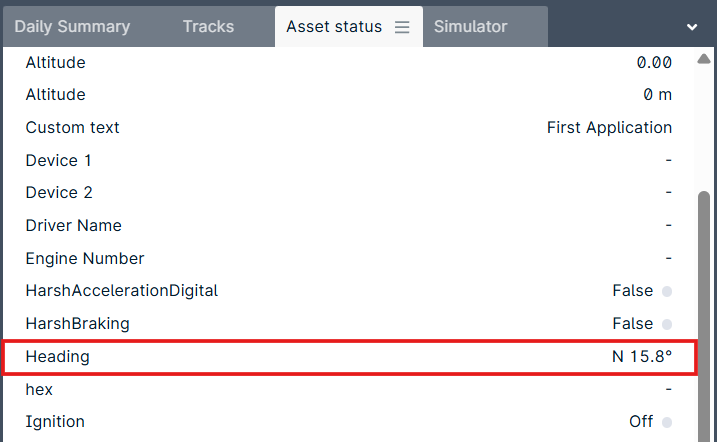Open the Asset status tab hamburger menu
Image resolution: width=717 pixels, height=442 pixels.
[402, 27]
